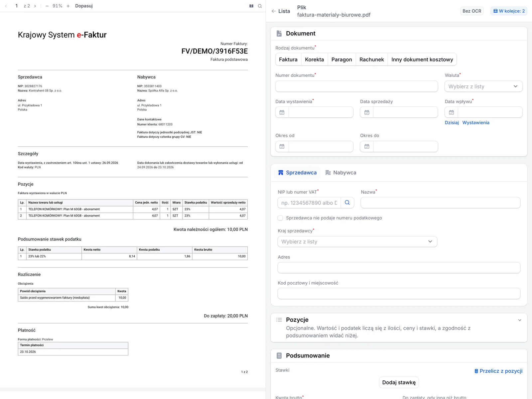Click Dzisiaj date shortcut

(x=452, y=123)
